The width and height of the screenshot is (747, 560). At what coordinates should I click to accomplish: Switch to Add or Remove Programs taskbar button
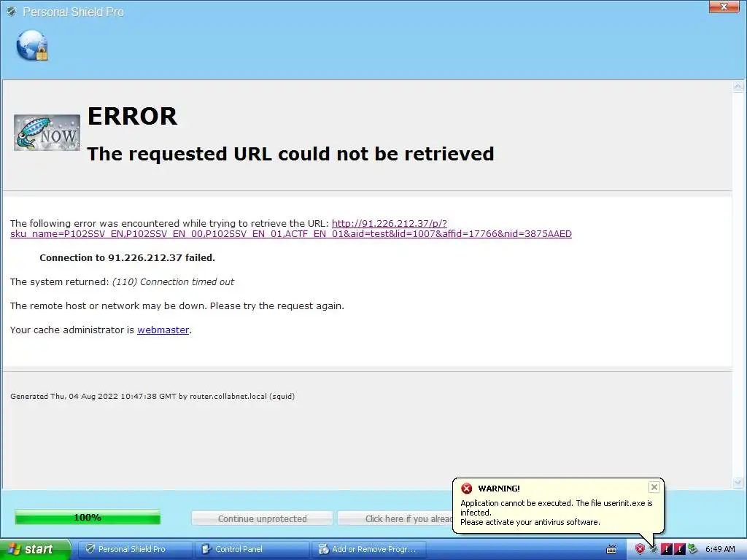coord(368,549)
